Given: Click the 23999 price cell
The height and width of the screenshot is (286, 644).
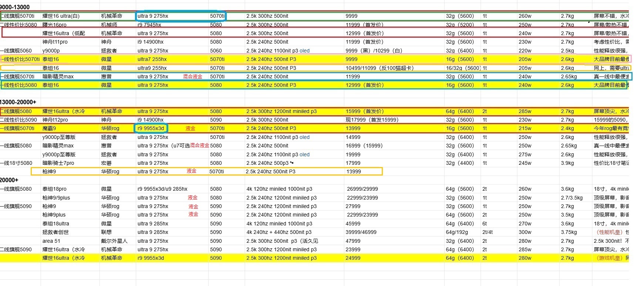Looking at the screenshot, I should pos(353,249).
